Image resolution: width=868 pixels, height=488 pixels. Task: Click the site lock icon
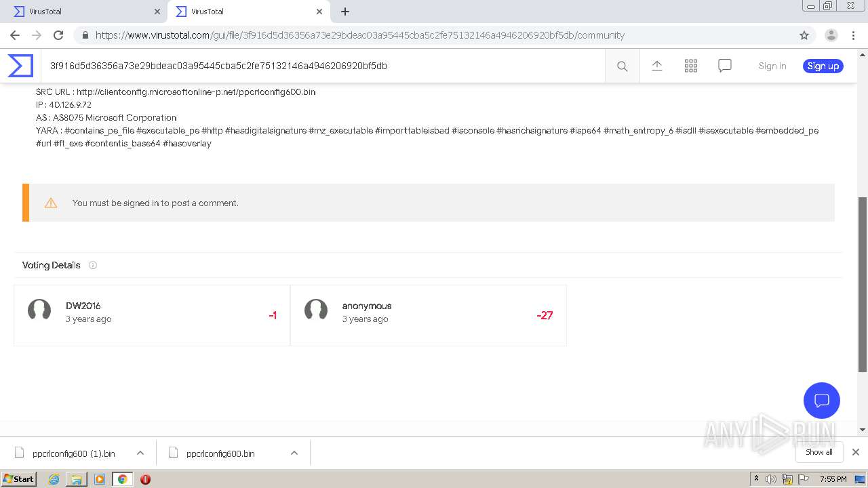pyautogui.click(x=85, y=35)
